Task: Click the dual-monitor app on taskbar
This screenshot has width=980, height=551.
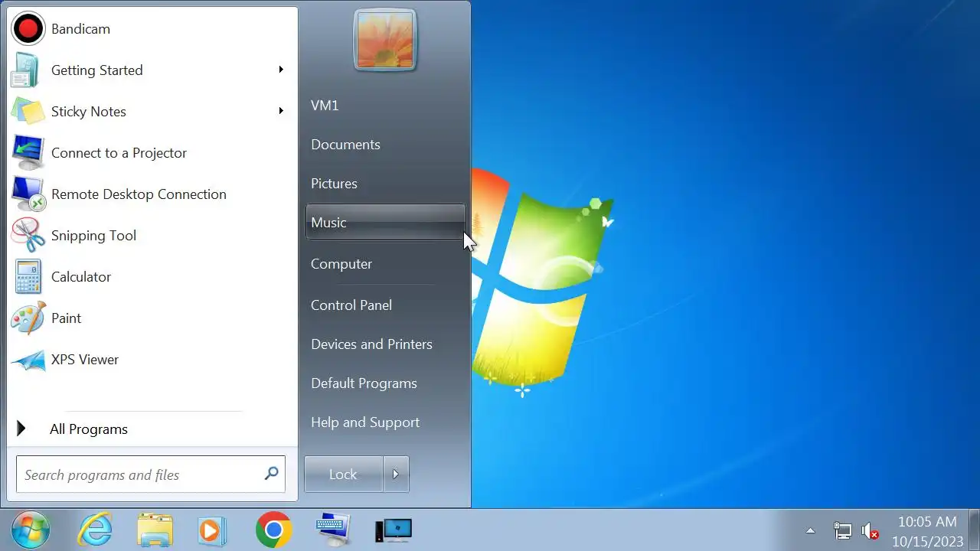Action: pyautogui.click(x=394, y=530)
